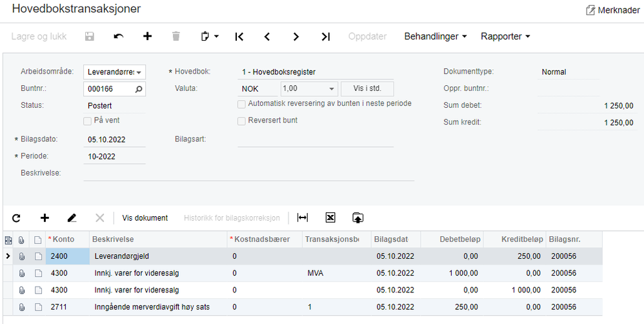The width and height of the screenshot is (644, 324).
Task: Click the Bilagsart input field
Action: pos(316,139)
